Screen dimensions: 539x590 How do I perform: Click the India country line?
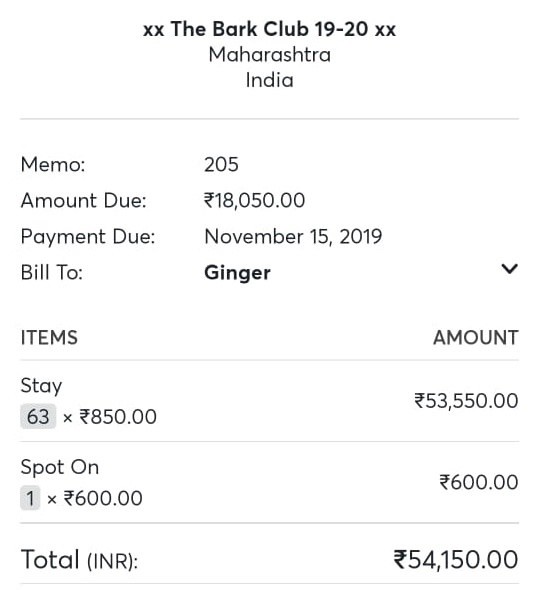point(270,81)
